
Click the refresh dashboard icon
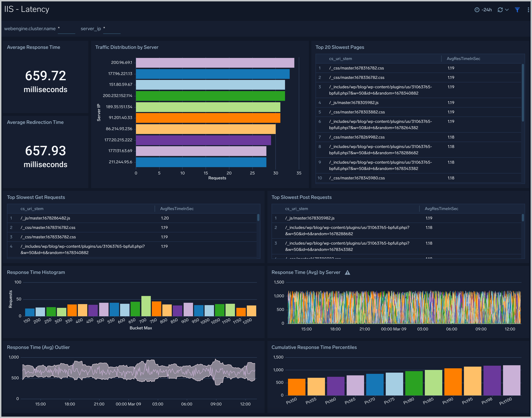pos(500,10)
